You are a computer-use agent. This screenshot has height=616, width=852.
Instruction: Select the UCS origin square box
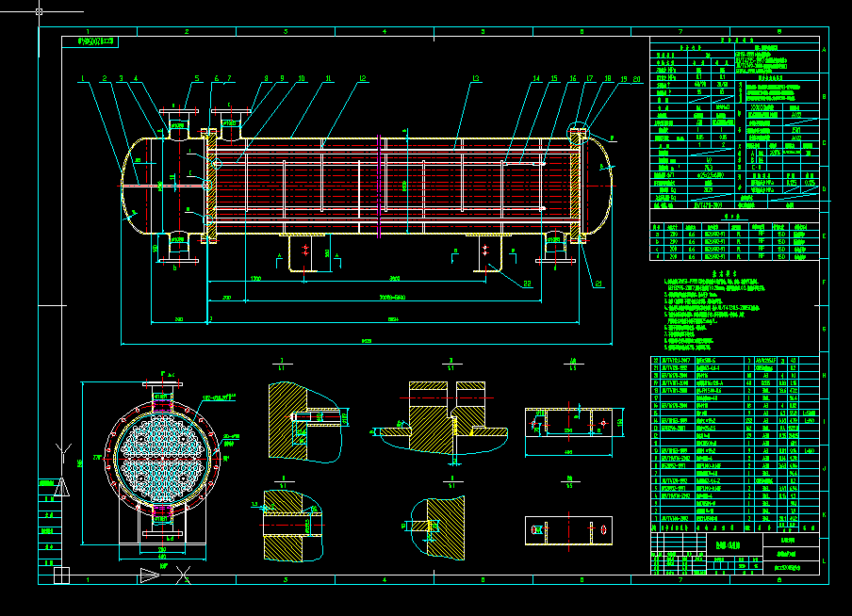point(61,575)
